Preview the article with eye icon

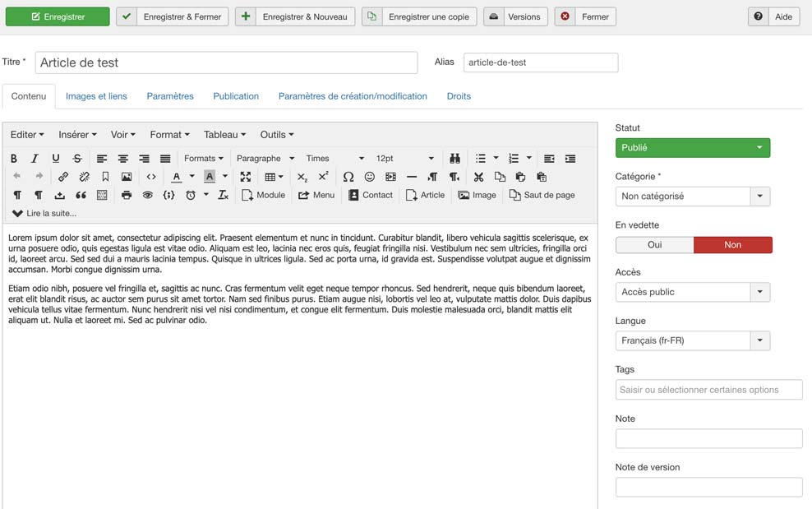coord(148,195)
